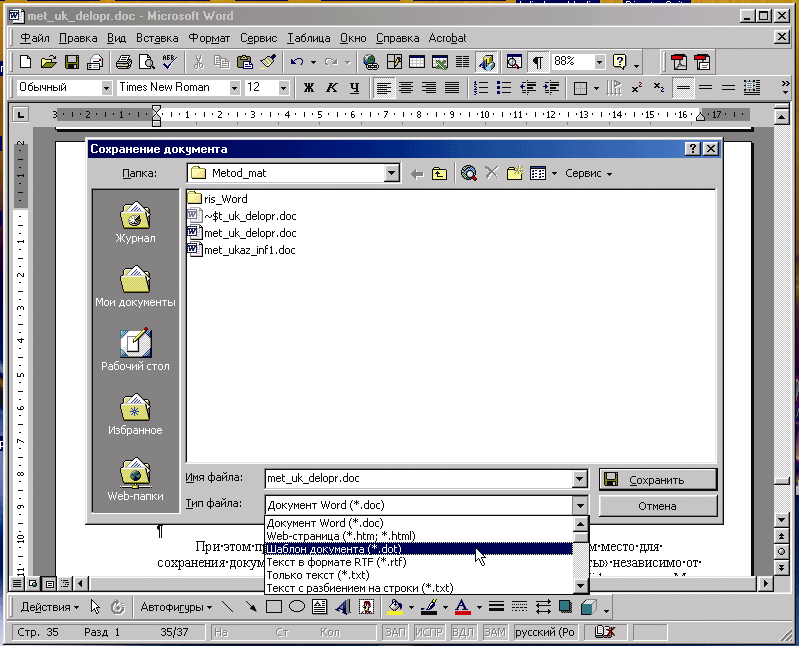The width and height of the screenshot is (799, 646).
Task: Open the style dropdown Обычный
Action: [x=106, y=88]
